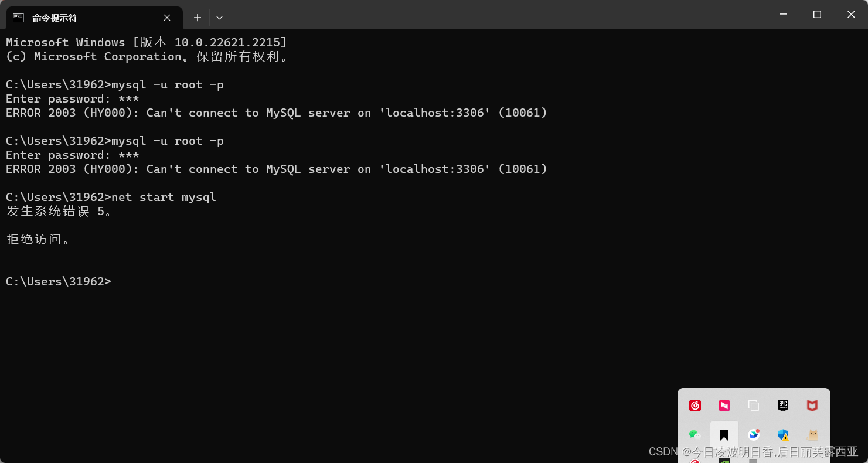Click the blue tray icon with red dot

754,434
